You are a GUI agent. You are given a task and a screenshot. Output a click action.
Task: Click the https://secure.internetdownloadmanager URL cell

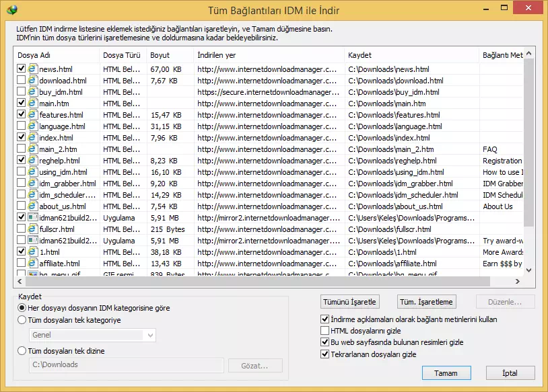click(x=269, y=92)
